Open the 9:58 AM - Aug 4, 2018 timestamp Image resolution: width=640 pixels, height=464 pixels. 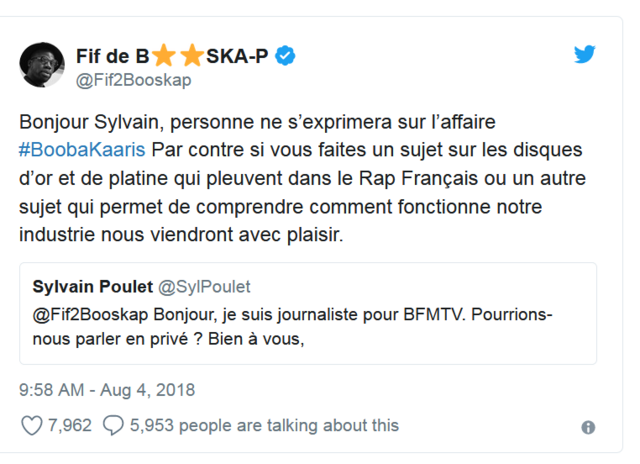(107, 389)
